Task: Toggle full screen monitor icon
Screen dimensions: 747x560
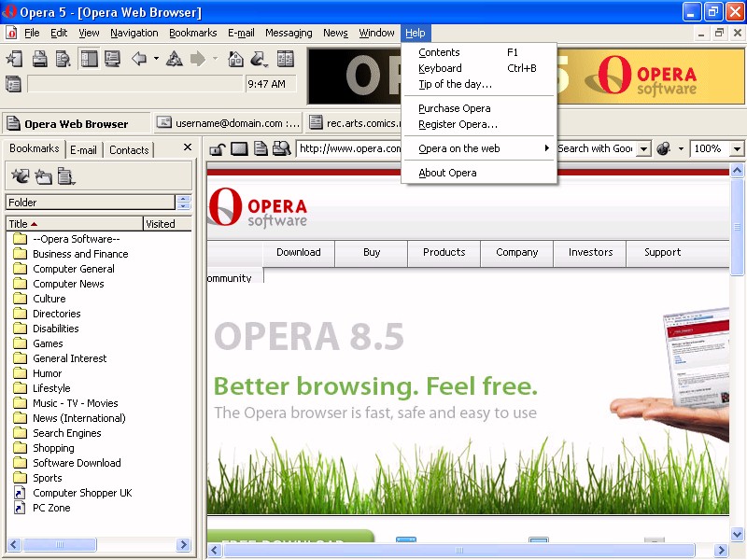Action: pos(112,59)
